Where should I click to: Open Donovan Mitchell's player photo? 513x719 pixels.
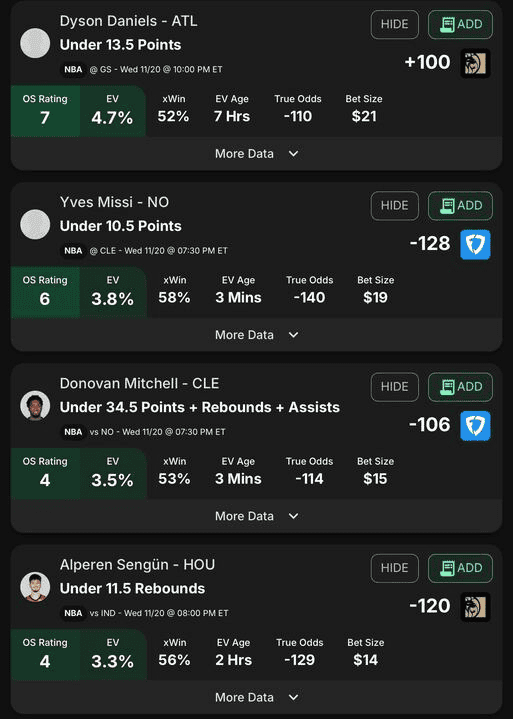[x=35, y=405]
